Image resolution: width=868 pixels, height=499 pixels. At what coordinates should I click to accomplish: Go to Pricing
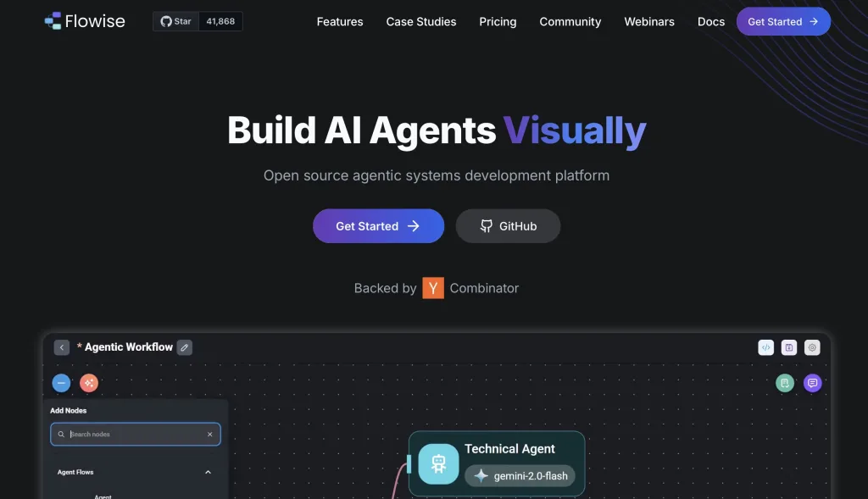tap(498, 21)
